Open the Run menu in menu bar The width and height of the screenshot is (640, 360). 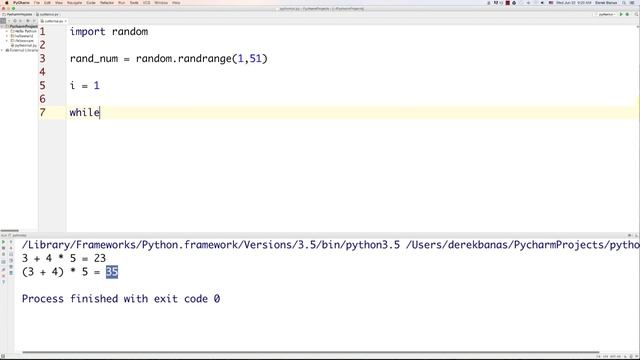pyautogui.click(x=122, y=3)
